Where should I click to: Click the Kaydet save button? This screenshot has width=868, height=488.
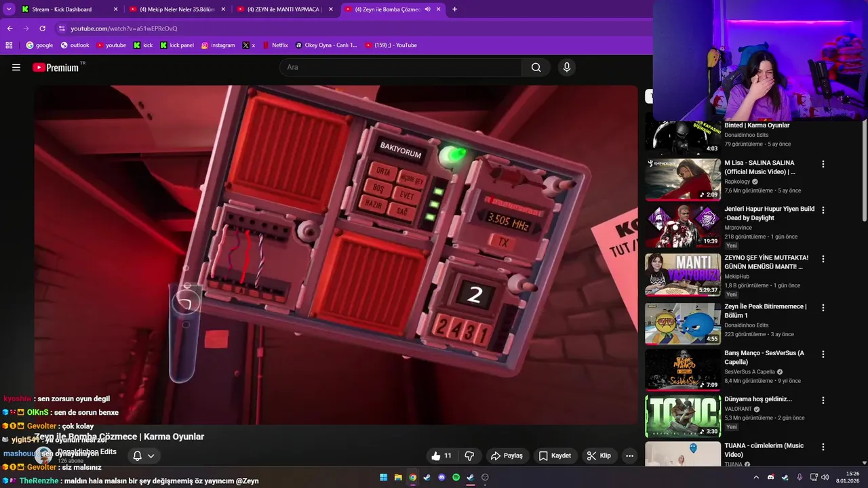tap(555, 455)
